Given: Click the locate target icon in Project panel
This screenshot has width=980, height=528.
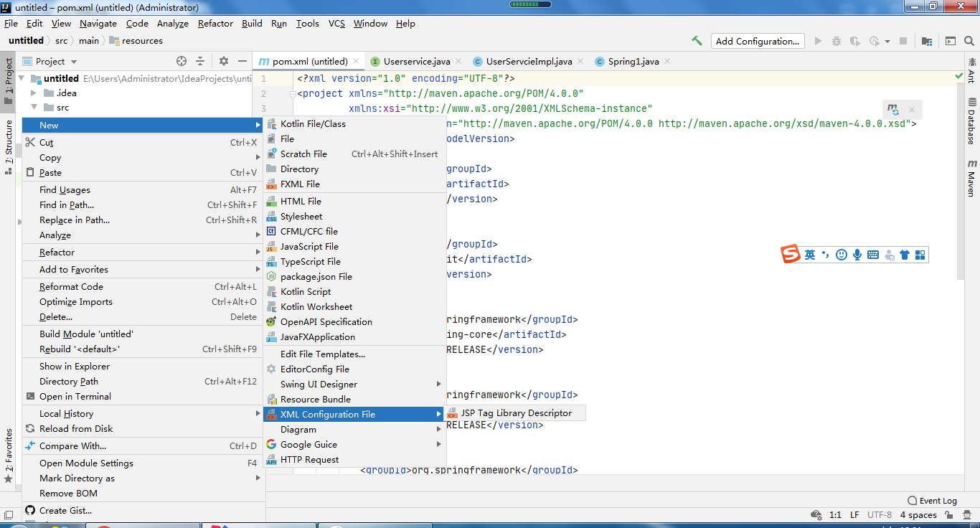Looking at the screenshot, I should (x=182, y=62).
